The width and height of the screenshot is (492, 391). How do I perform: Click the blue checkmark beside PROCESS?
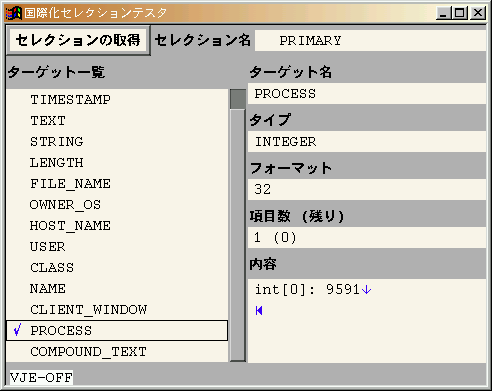tap(18, 330)
